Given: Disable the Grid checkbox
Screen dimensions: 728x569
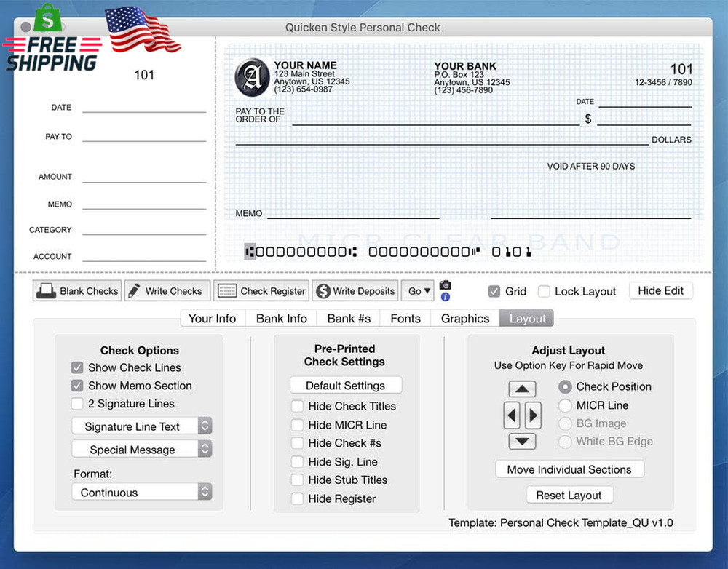Looking at the screenshot, I should coord(493,291).
